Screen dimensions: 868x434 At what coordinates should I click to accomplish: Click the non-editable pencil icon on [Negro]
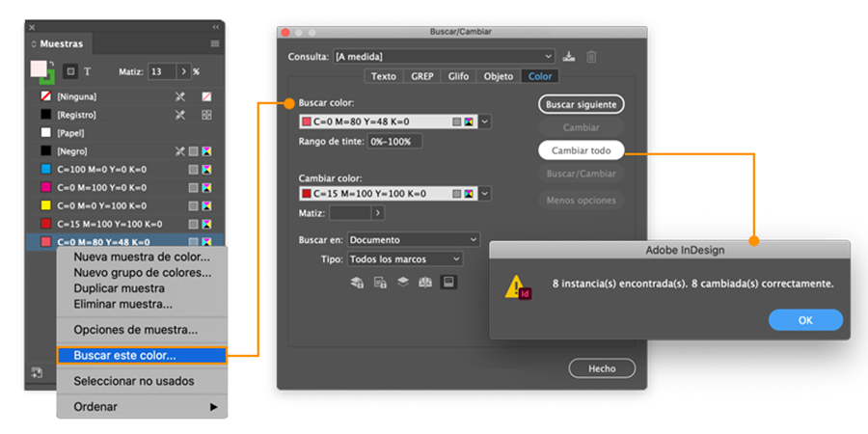(x=180, y=151)
